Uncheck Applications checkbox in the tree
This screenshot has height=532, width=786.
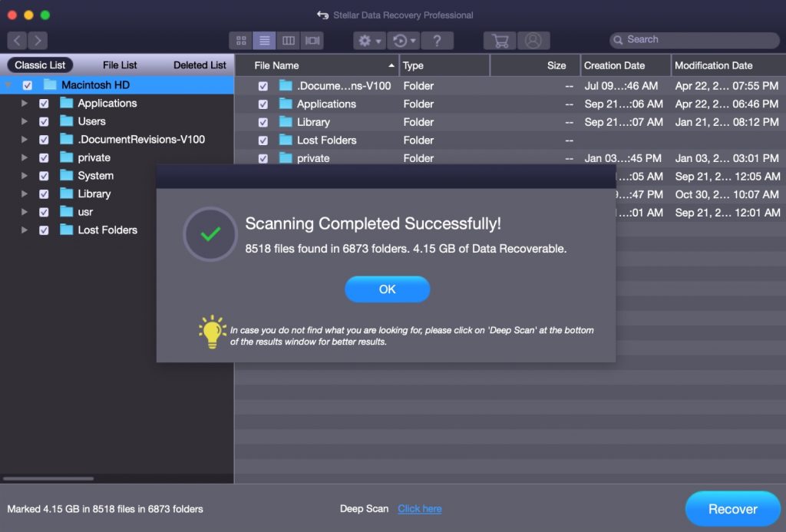coord(44,104)
